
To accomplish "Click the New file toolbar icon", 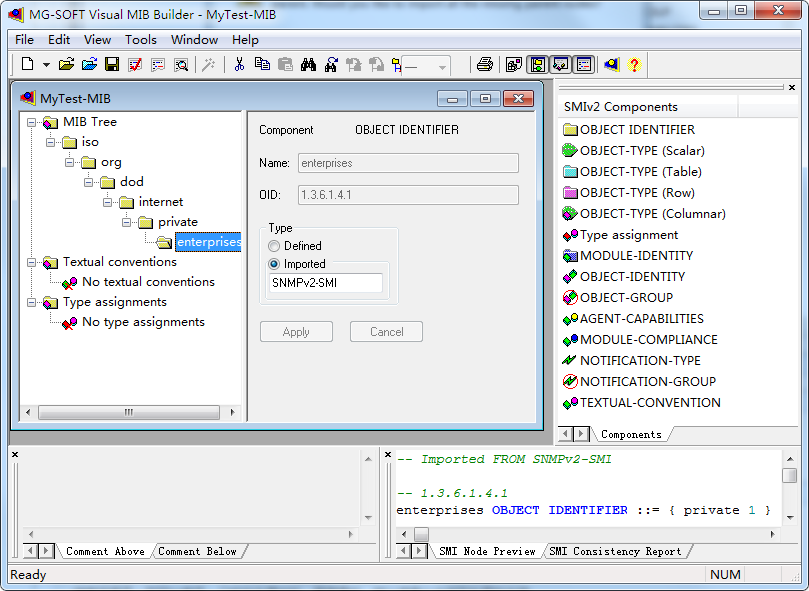I will tap(27, 65).
